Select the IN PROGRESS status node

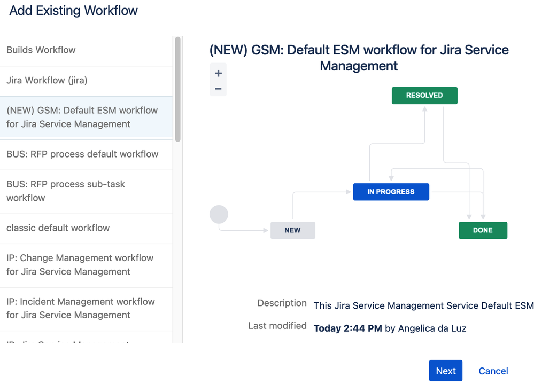(391, 192)
